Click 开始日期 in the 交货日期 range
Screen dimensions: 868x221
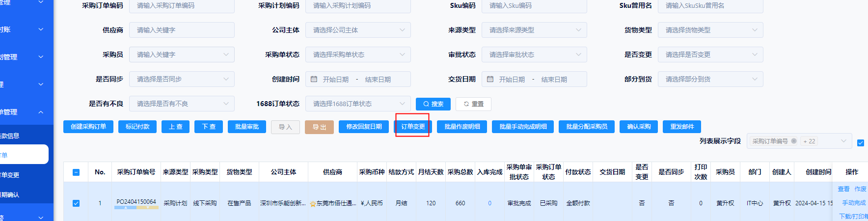coord(512,80)
